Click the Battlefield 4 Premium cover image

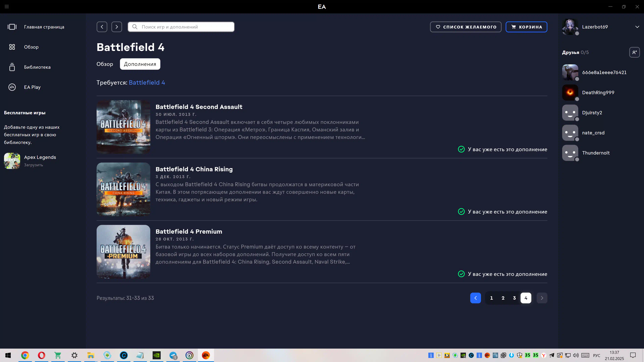[x=123, y=252]
